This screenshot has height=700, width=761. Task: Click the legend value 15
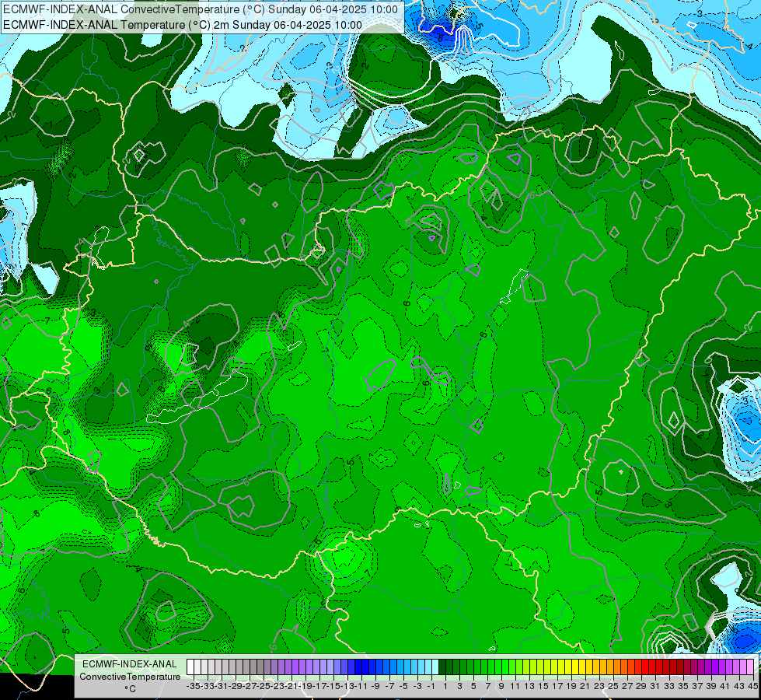click(543, 686)
